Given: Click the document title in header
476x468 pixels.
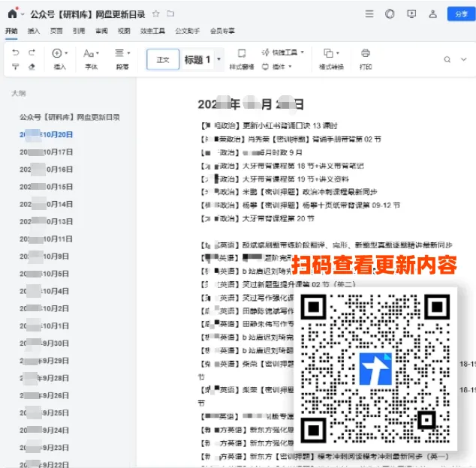Looking at the screenshot, I should point(88,14).
